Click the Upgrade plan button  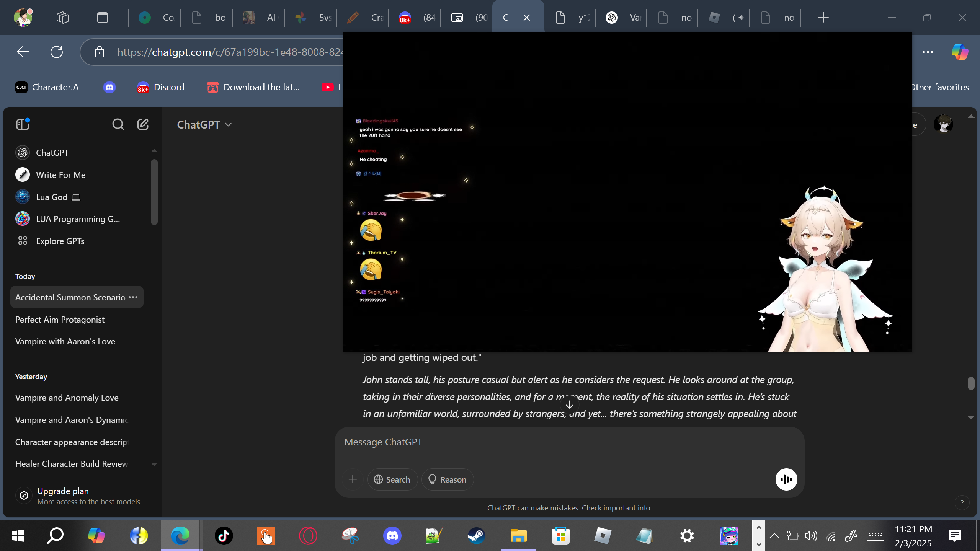[80, 496]
